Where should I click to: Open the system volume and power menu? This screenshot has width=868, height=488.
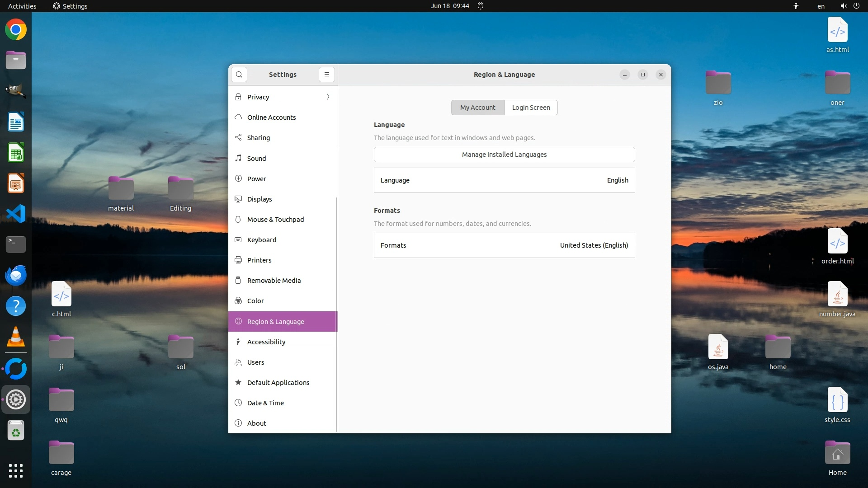click(x=849, y=6)
